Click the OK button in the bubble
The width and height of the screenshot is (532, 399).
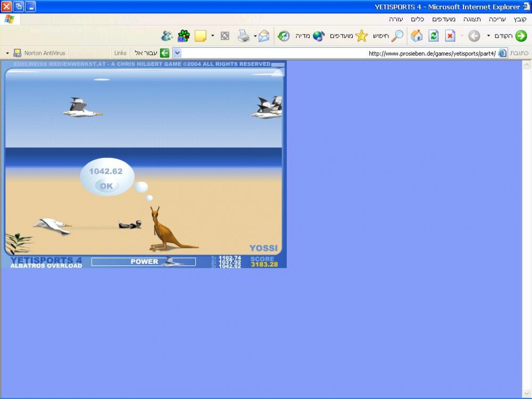point(106,186)
